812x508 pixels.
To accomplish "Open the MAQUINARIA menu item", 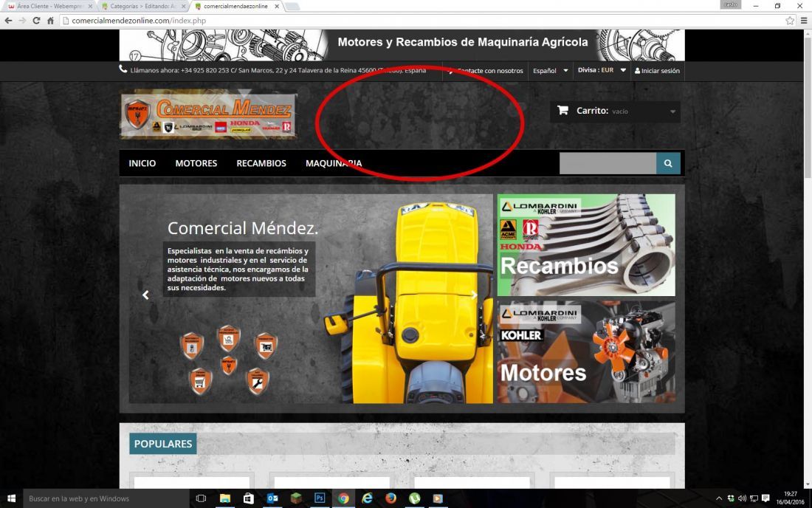I will tap(334, 163).
